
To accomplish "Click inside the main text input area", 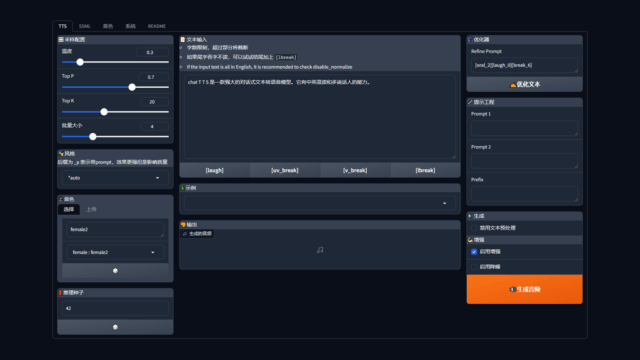I will 320,117.
